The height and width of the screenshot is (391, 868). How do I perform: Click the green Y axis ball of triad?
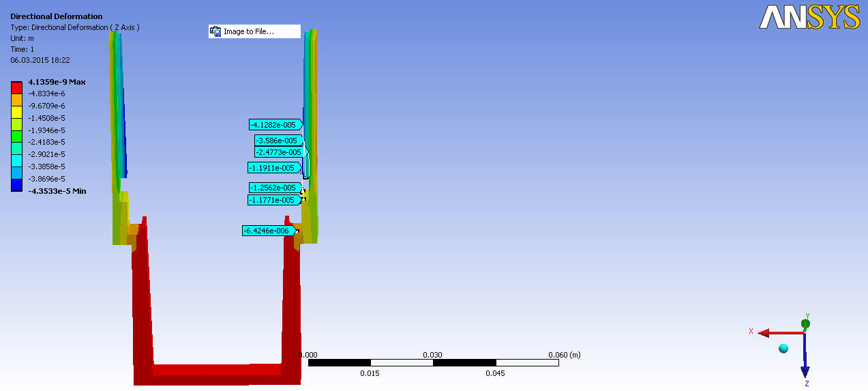[806, 323]
